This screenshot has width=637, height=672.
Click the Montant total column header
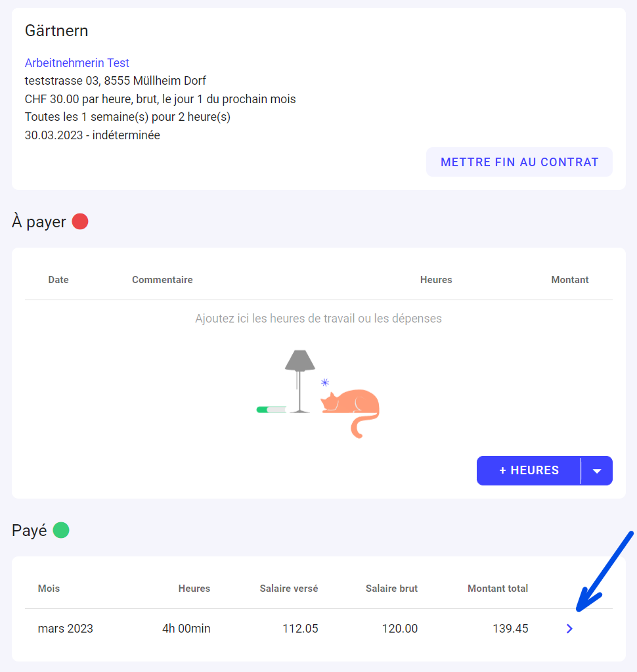[x=497, y=589]
